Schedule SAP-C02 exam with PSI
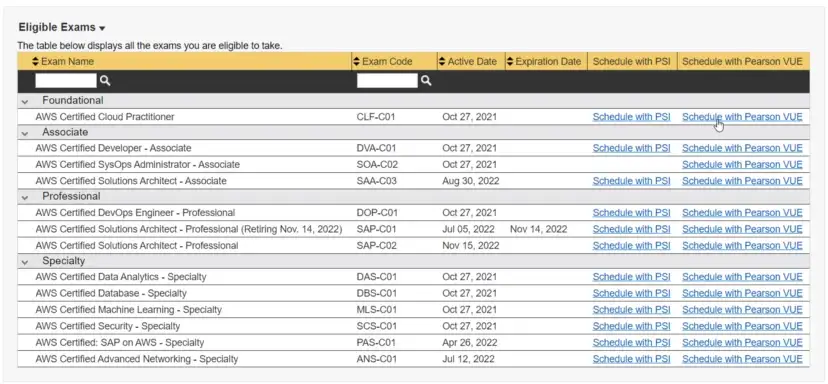Viewport: 828px width, 384px height. click(x=631, y=246)
